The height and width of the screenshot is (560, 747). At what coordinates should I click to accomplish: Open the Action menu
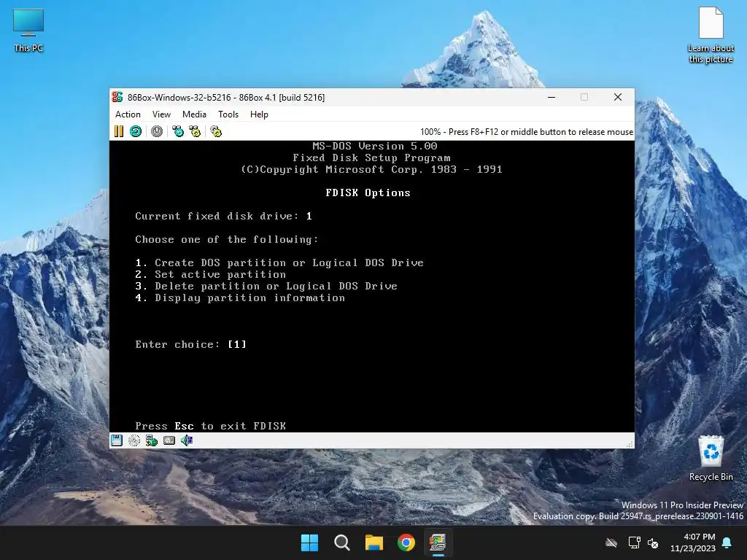coord(128,114)
